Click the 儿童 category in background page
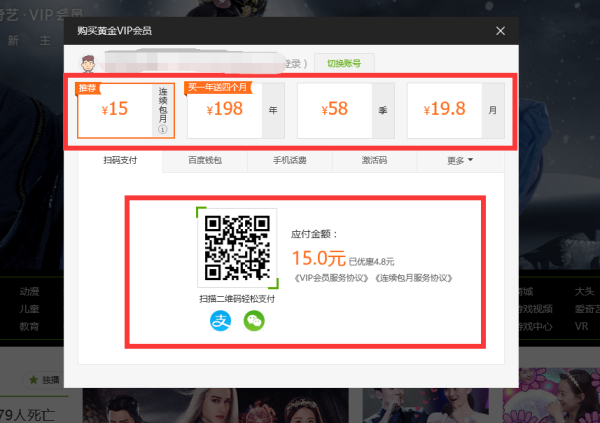This screenshot has width=600, height=423. [29, 309]
